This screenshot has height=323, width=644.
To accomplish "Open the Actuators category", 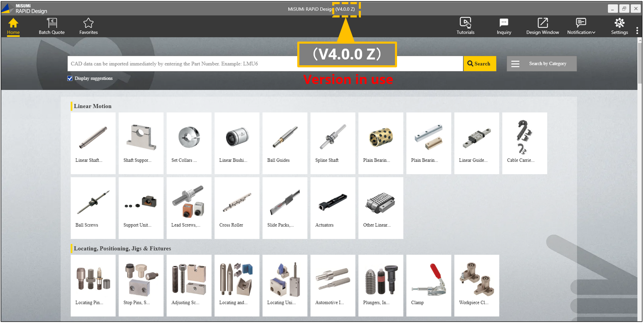I will (x=333, y=208).
